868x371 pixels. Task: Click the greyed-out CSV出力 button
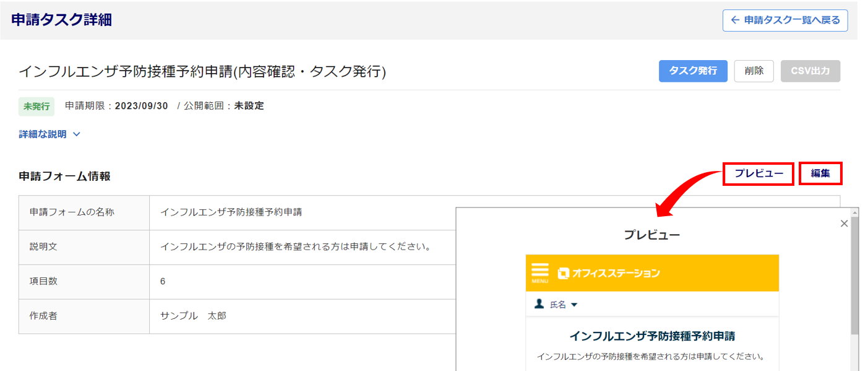(810, 71)
